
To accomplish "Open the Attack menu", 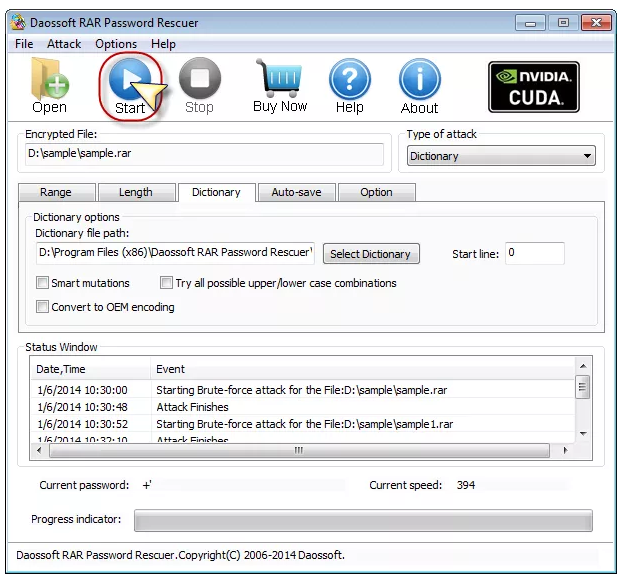I will (64, 44).
